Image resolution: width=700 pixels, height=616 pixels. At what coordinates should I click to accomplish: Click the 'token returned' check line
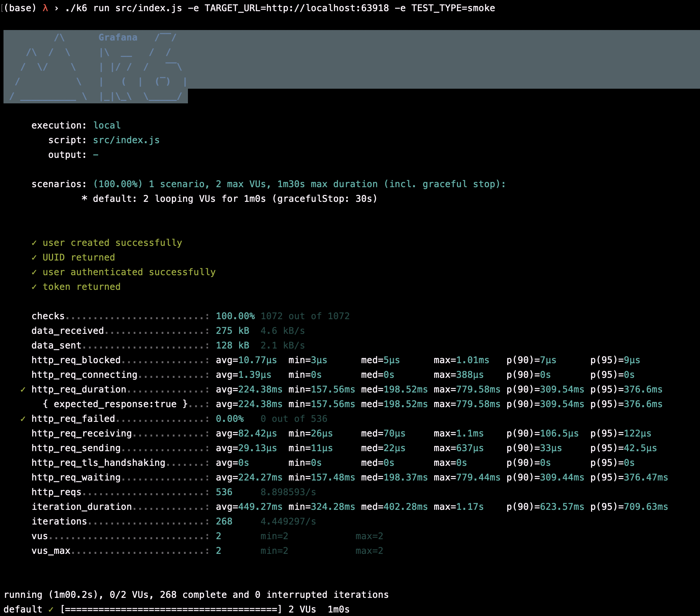[76, 287]
